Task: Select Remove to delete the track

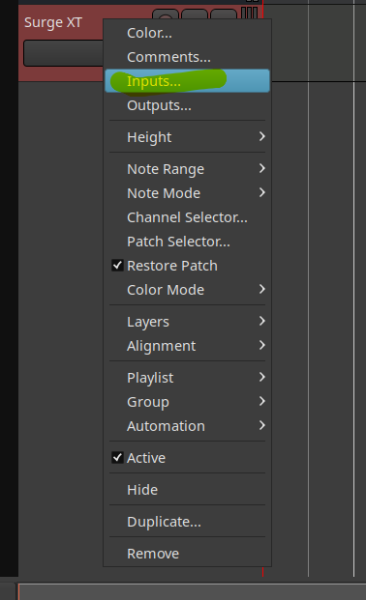Action: point(187,553)
